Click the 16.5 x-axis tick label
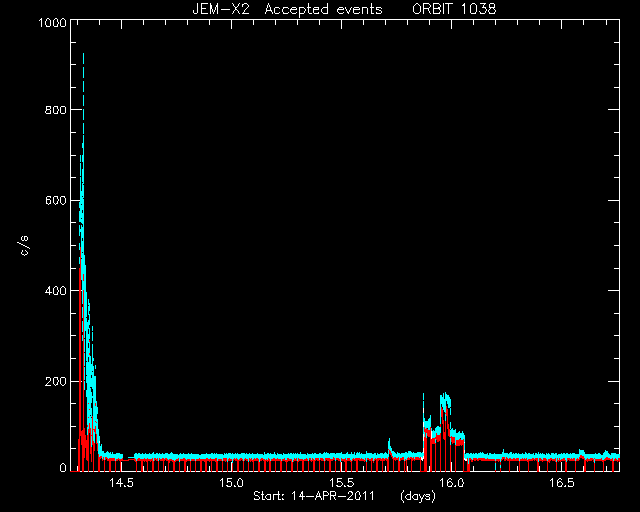This screenshot has height=512, width=640. [x=561, y=483]
